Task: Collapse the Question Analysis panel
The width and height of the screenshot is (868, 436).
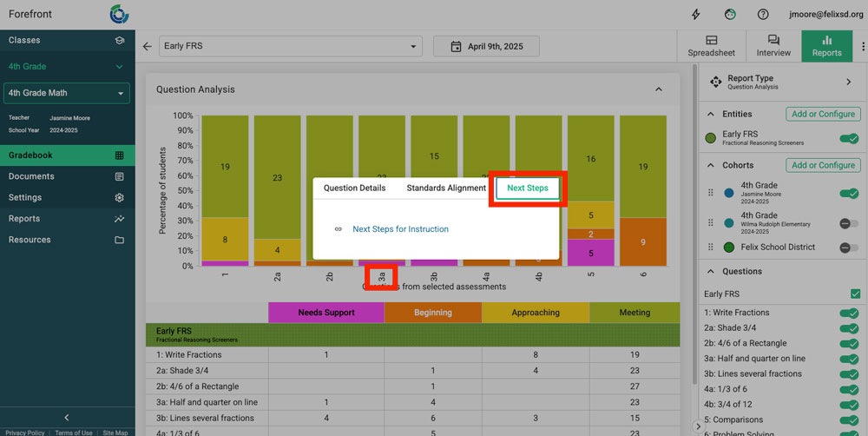Action: [659, 89]
